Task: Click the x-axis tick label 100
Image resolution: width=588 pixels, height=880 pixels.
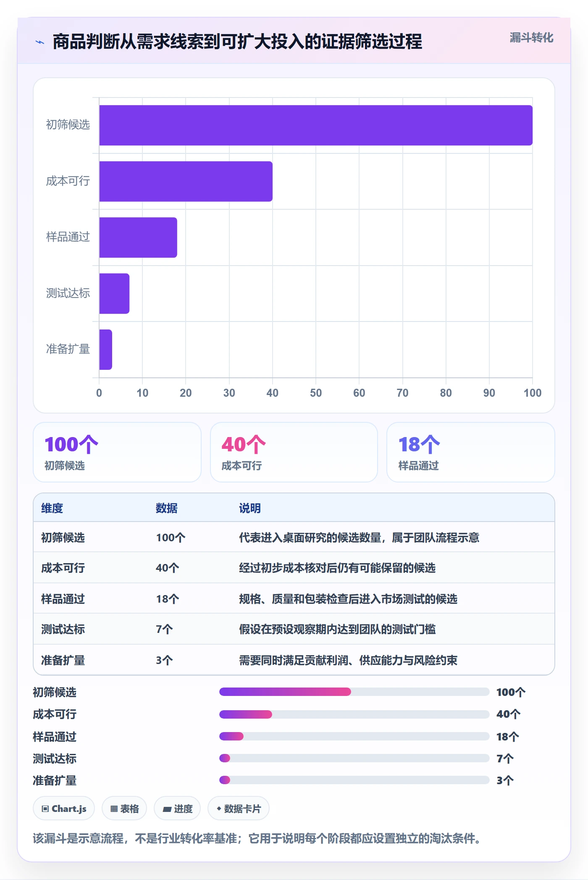Action: [533, 393]
